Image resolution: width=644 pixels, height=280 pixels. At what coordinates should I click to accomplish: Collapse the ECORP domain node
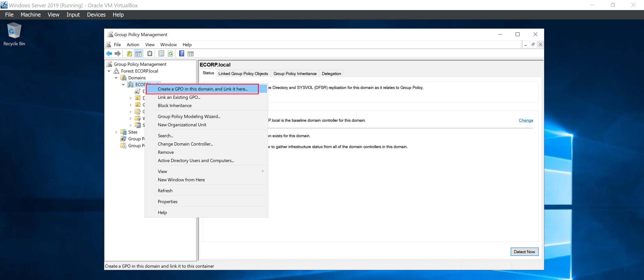tap(123, 85)
